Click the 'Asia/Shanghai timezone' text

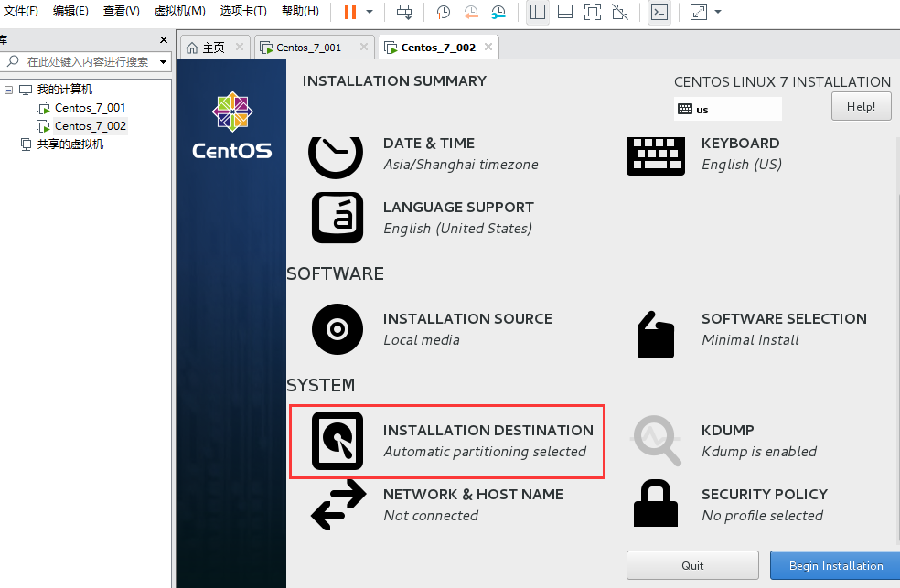coord(461,165)
